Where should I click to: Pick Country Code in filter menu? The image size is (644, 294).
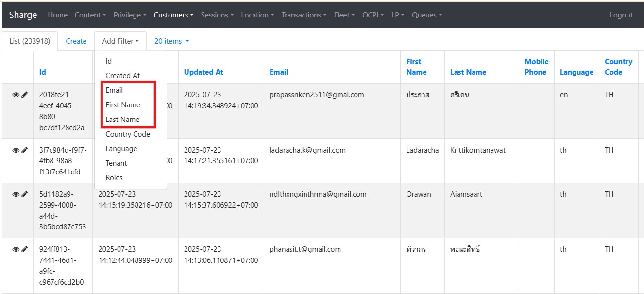[x=128, y=134]
